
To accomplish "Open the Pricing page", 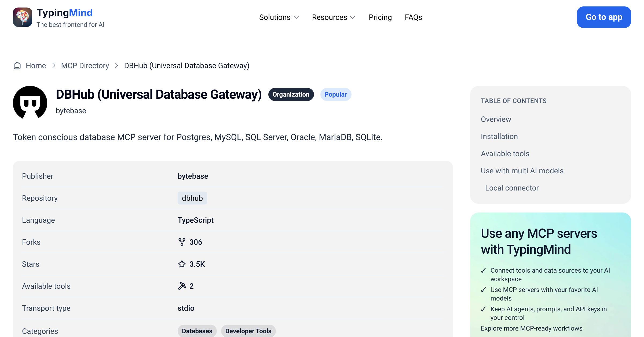I will (x=380, y=17).
